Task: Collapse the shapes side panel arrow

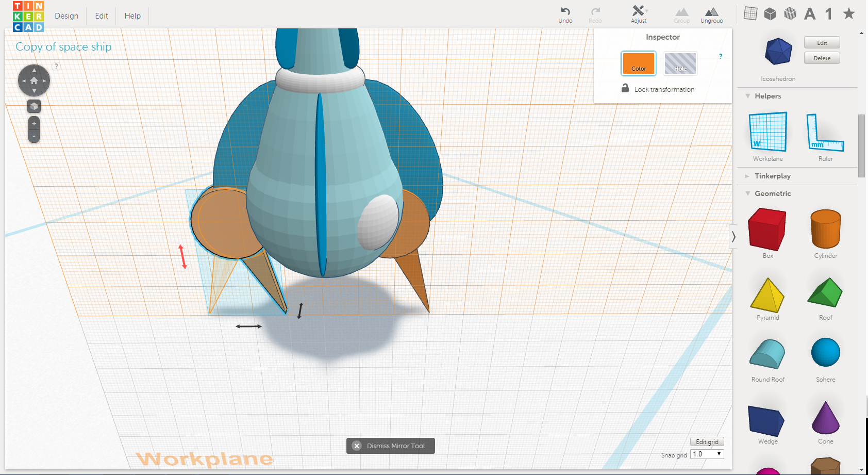Action: (733, 237)
